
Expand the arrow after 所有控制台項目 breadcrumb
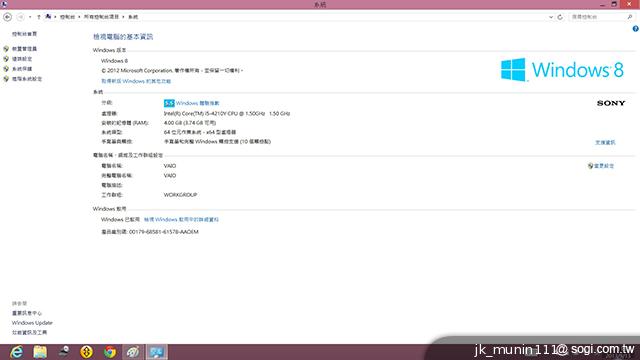coord(123,17)
